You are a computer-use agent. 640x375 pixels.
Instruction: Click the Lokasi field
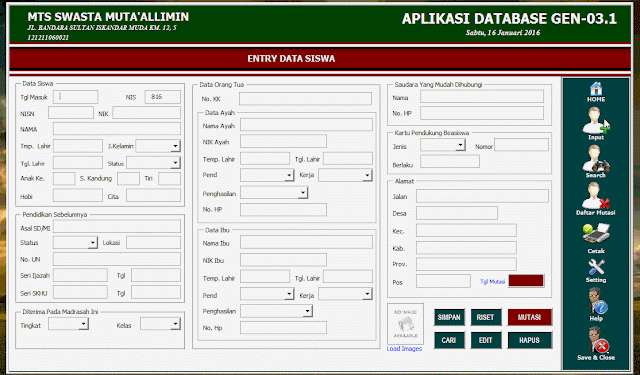click(x=153, y=242)
